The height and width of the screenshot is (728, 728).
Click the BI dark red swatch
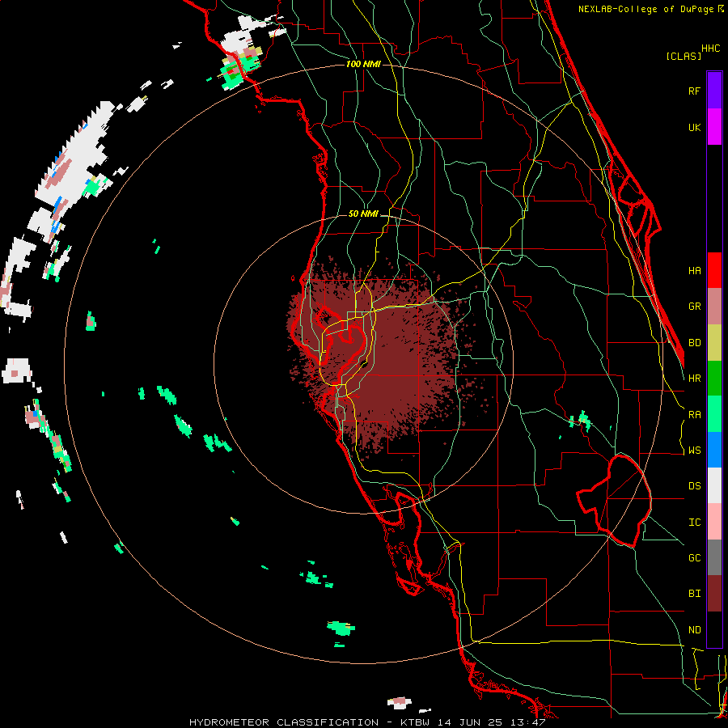(x=714, y=594)
